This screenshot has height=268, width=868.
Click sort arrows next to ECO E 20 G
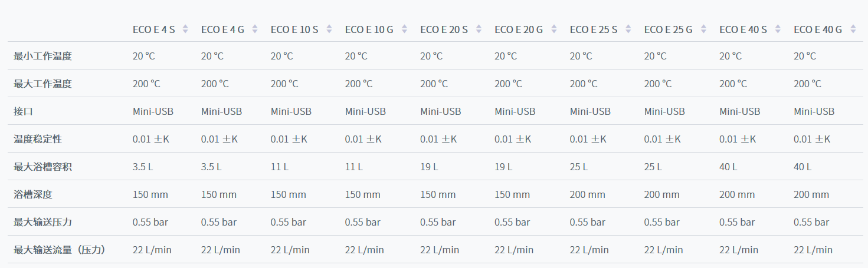pos(554,29)
